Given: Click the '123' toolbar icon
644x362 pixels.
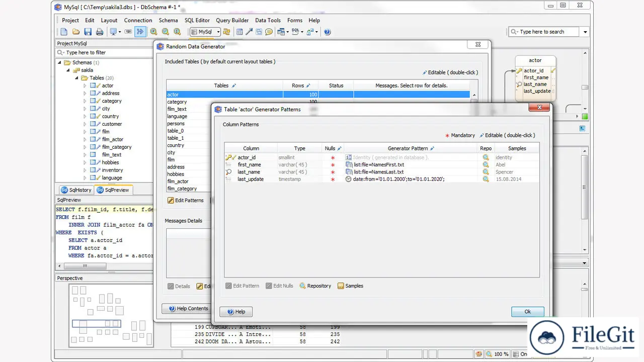Looking at the screenshot, I should [128, 32].
